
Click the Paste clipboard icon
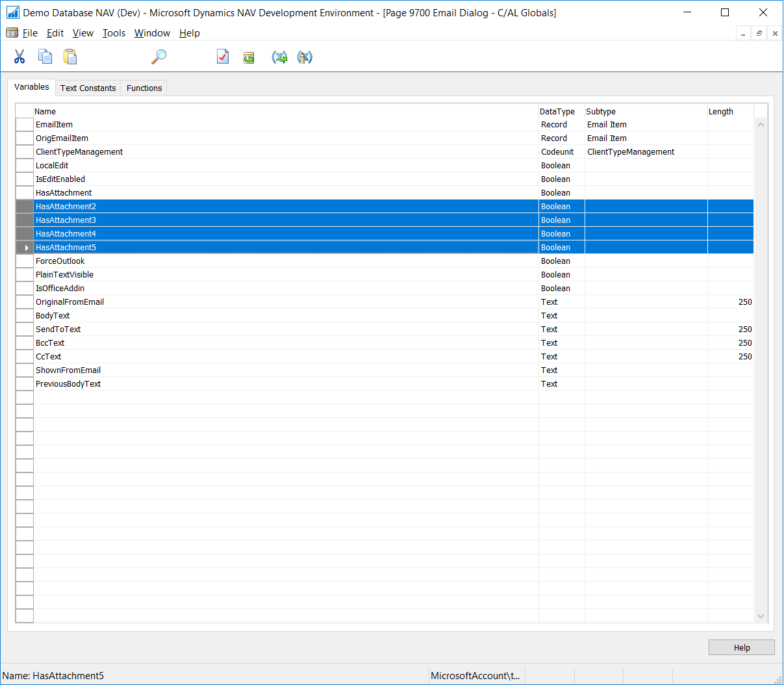pos(70,57)
